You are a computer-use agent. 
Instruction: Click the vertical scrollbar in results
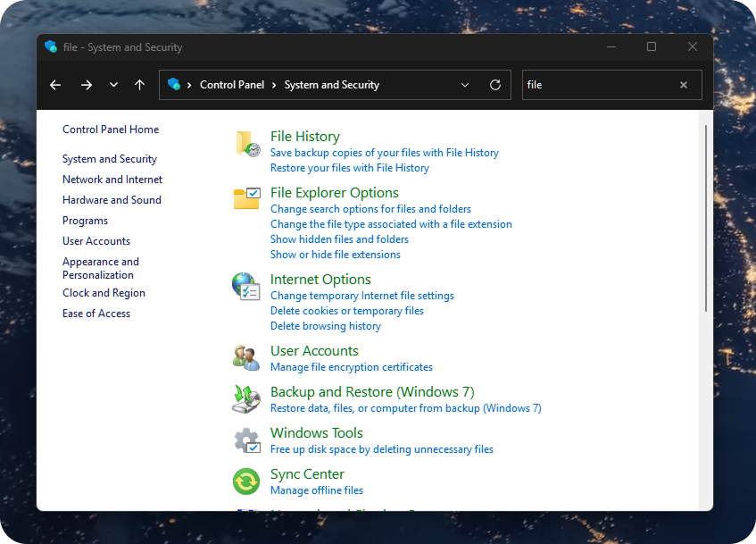coord(706,219)
